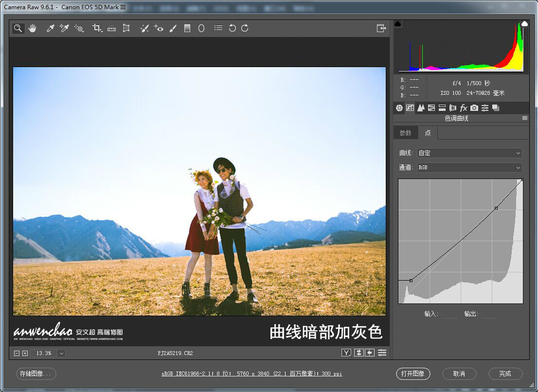Image resolution: width=538 pixels, height=392 pixels.
Task: Select the lower-left curve control point
Action: click(411, 281)
